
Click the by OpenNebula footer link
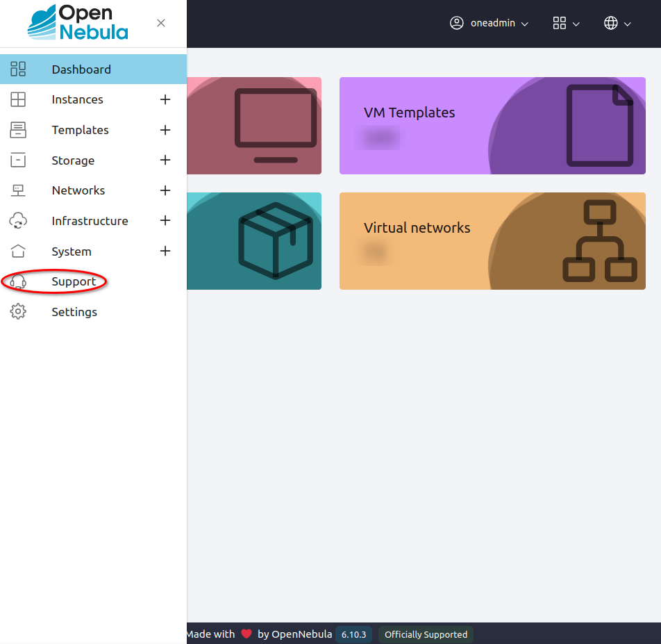tap(294, 634)
